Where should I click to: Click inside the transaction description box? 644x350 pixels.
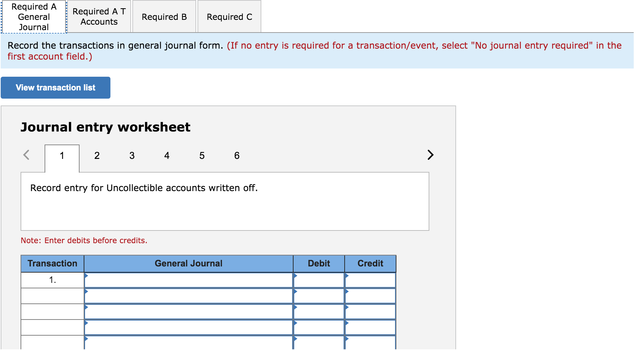click(225, 201)
